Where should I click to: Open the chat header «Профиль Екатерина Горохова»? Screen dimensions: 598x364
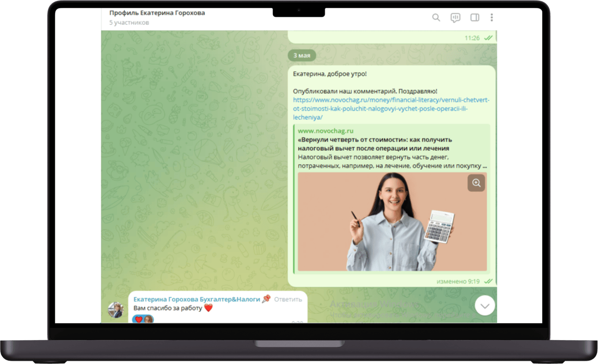tap(157, 13)
